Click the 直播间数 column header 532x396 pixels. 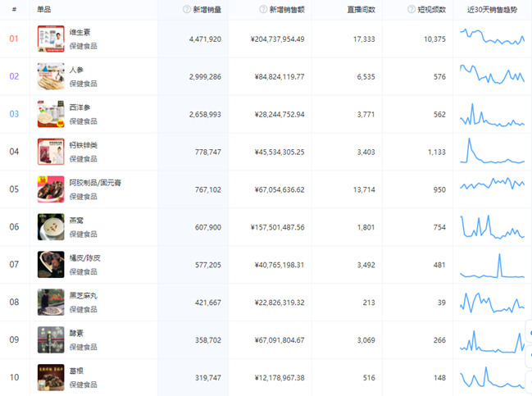[361, 10]
